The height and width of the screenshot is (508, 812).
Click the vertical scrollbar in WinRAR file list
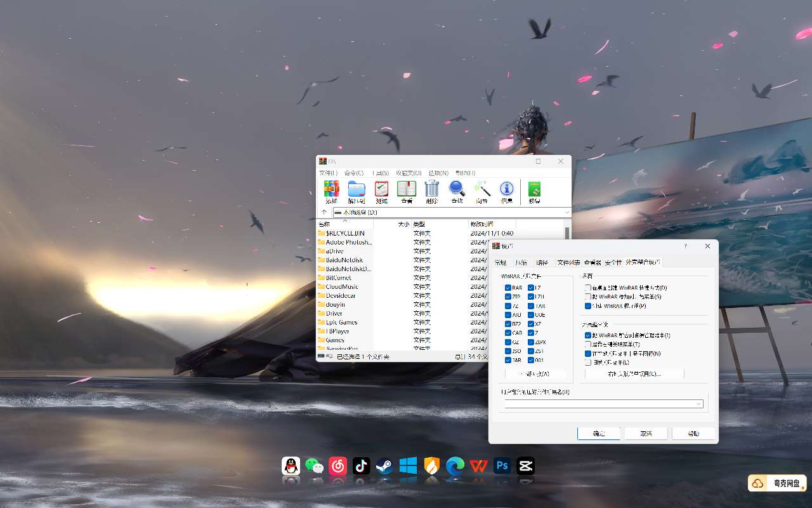point(567,232)
